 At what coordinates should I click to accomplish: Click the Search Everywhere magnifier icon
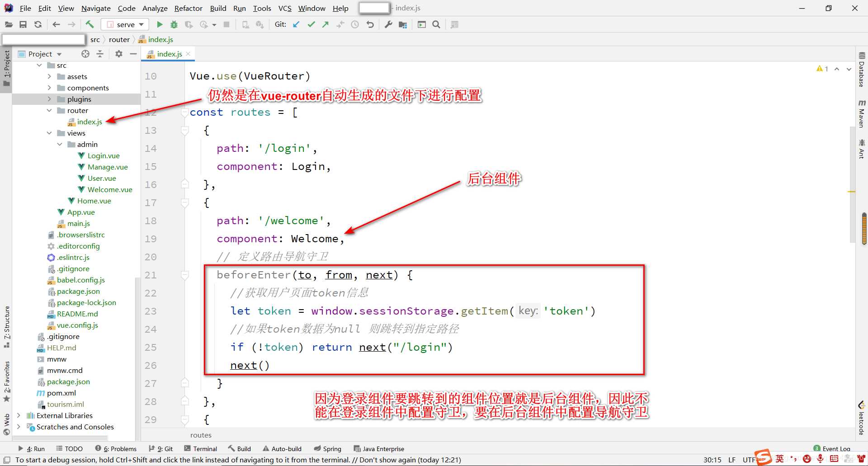coord(436,24)
